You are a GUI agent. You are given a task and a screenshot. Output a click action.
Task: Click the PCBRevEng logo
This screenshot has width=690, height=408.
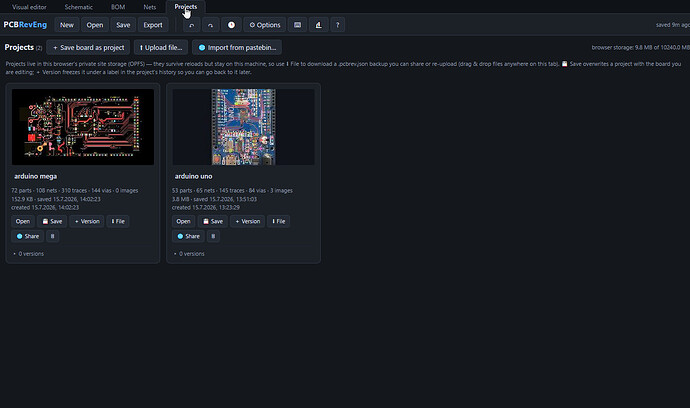coord(25,25)
